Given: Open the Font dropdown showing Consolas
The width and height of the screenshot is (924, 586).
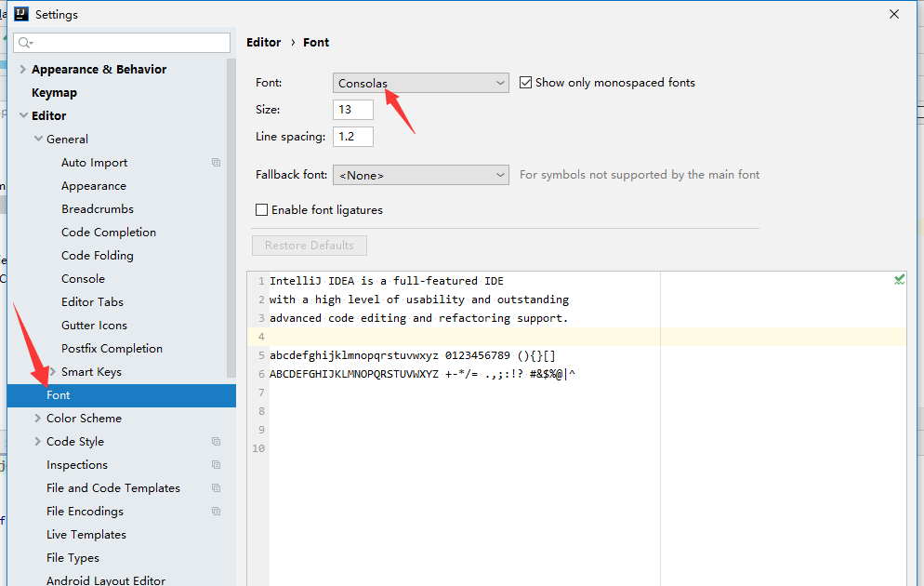Looking at the screenshot, I should click(x=421, y=83).
